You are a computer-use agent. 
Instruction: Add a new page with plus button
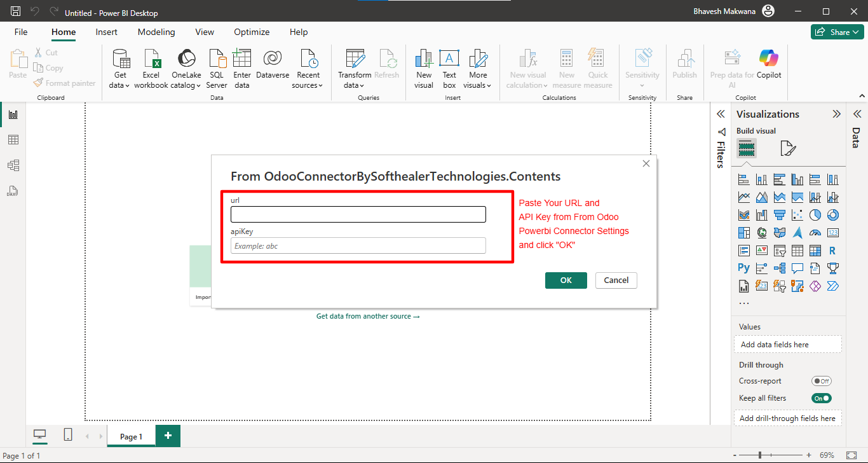pyautogui.click(x=168, y=436)
